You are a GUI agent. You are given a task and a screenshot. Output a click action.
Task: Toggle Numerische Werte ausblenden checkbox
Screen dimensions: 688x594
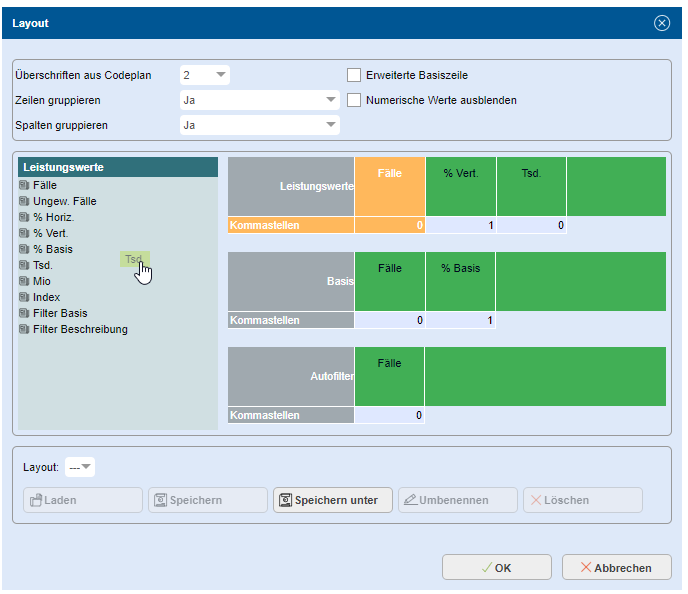tap(354, 100)
